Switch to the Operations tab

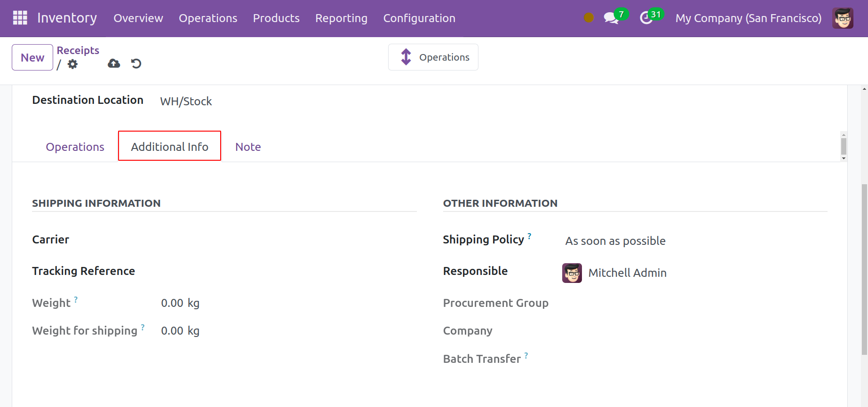[75, 147]
